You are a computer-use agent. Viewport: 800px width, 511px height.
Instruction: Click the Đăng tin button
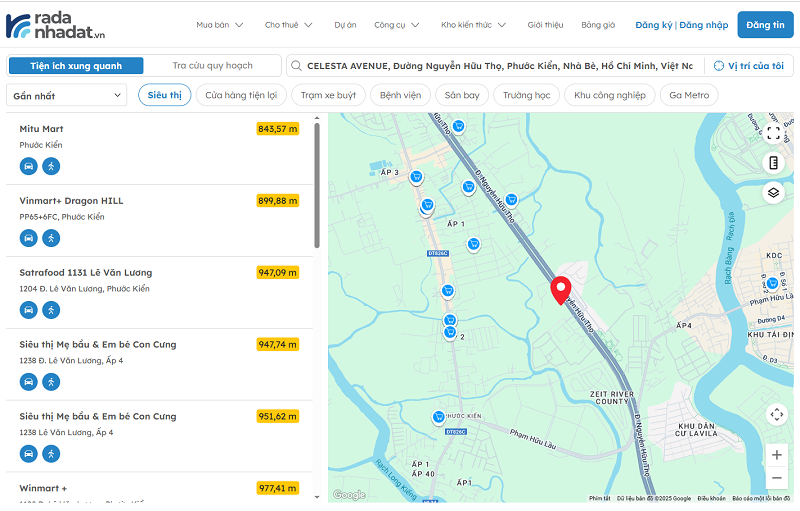[765, 25]
